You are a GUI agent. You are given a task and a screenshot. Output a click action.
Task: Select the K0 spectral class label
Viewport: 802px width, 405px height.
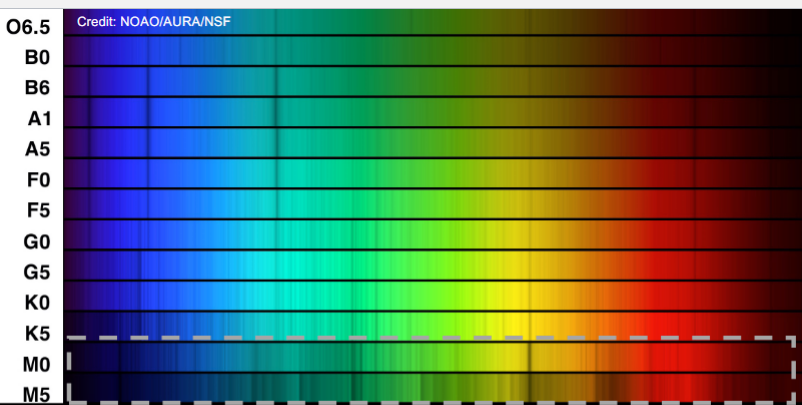point(37,303)
